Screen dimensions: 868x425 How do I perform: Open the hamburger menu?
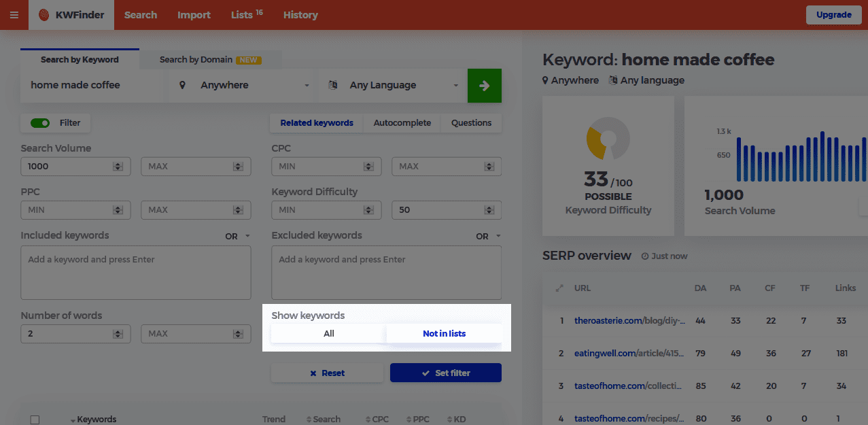tap(14, 15)
